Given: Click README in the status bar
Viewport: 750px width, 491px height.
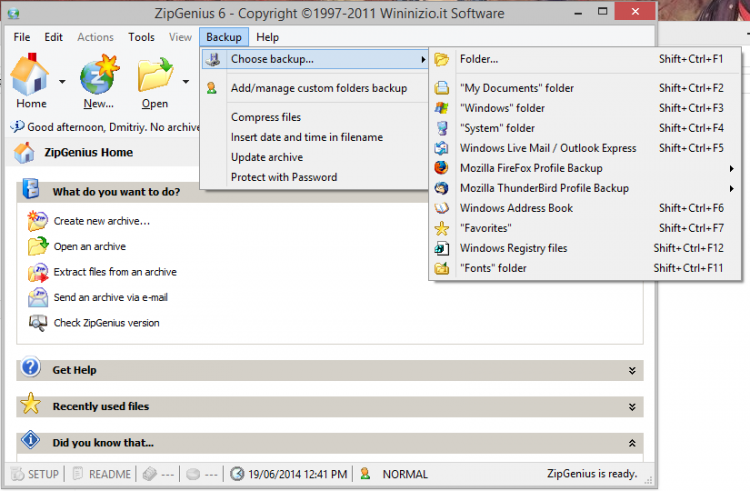Looking at the screenshot, I should pyautogui.click(x=102, y=474).
